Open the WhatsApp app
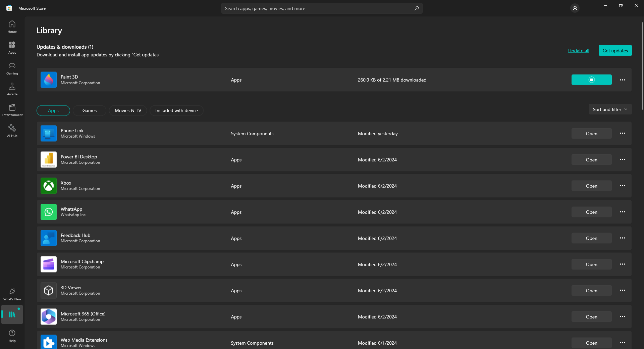644x349 pixels. (592, 212)
